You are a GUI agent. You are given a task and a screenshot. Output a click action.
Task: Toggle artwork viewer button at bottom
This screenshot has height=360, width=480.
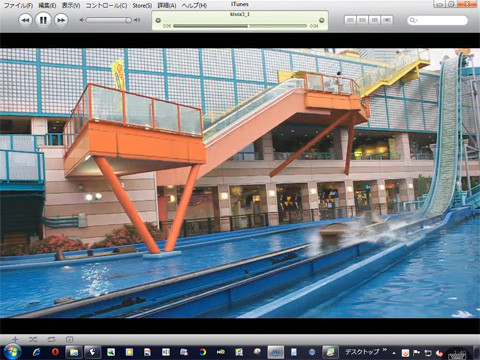(69, 339)
